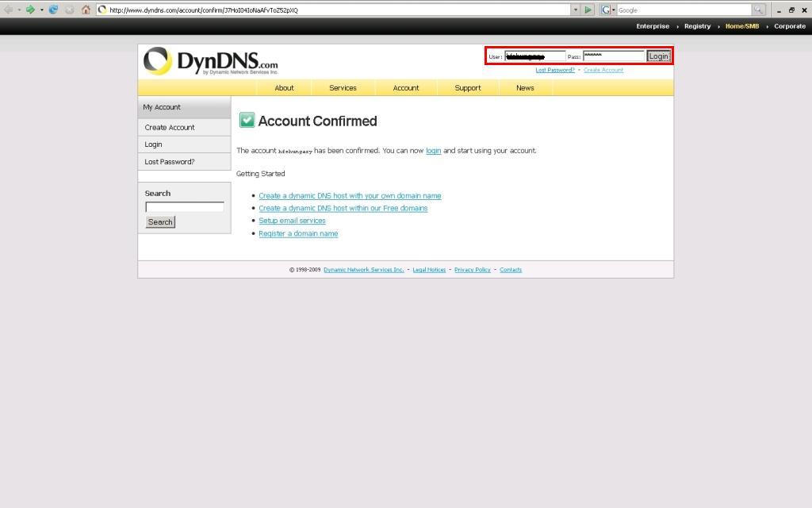Open the Support menu
This screenshot has height=508, width=812.
pyautogui.click(x=468, y=88)
